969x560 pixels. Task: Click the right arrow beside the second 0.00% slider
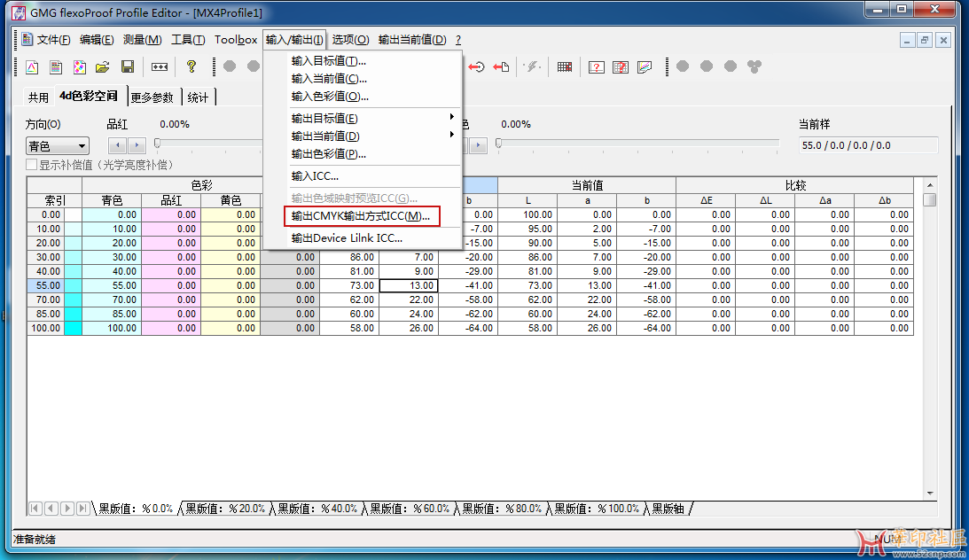478,145
